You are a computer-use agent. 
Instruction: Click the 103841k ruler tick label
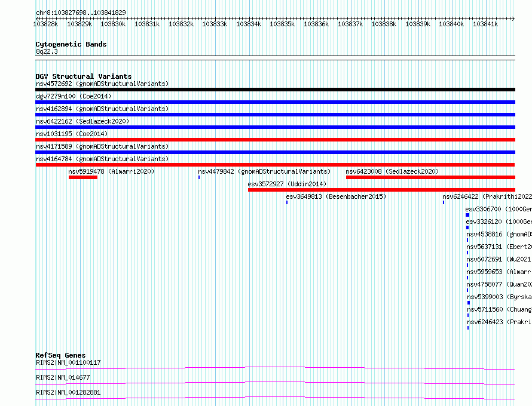click(x=485, y=24)
